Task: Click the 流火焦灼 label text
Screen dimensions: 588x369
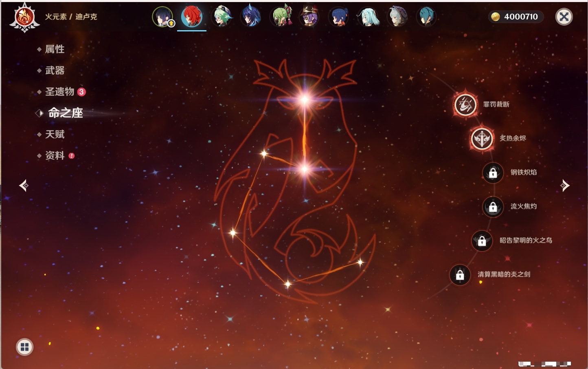Action: point(524,206)
